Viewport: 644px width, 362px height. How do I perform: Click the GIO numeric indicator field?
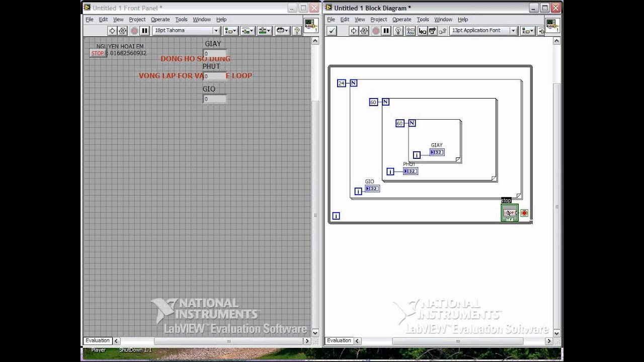[215, 99]
